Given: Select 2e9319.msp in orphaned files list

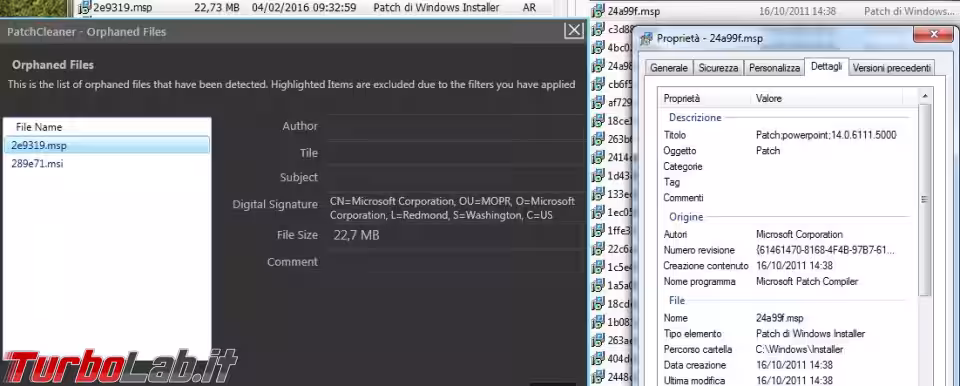Looking at the screenshot, I should [x=107, y=145].
